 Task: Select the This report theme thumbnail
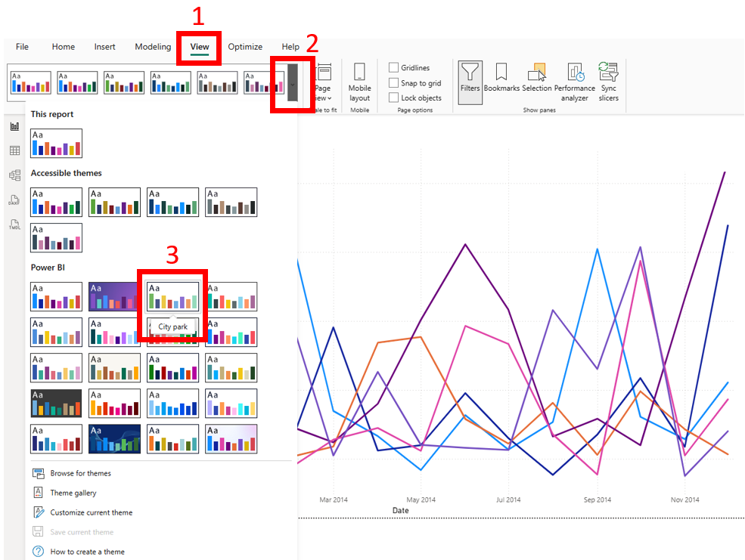(x=56, y=144)
